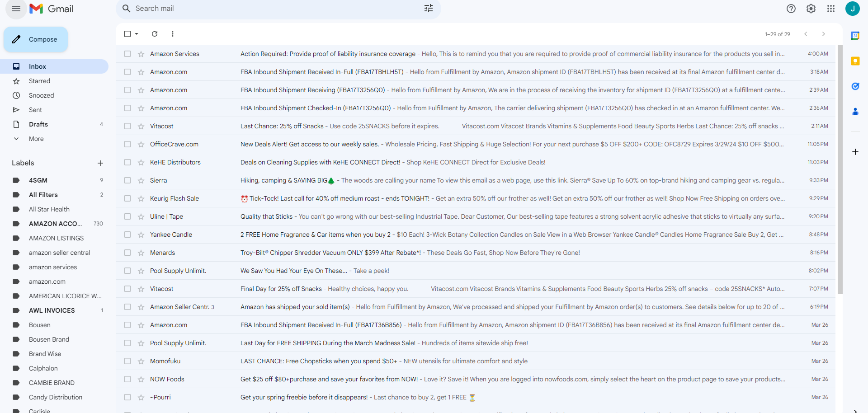This screenshot has height=413, width=868.
Task: Open the More options three-dot menu
Action: click(173, 34)
